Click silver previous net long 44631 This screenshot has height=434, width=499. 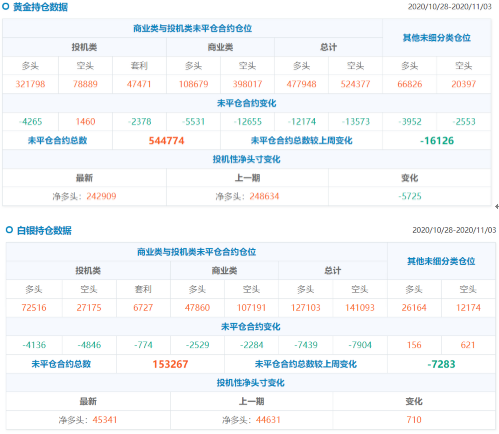pos(268,419)
